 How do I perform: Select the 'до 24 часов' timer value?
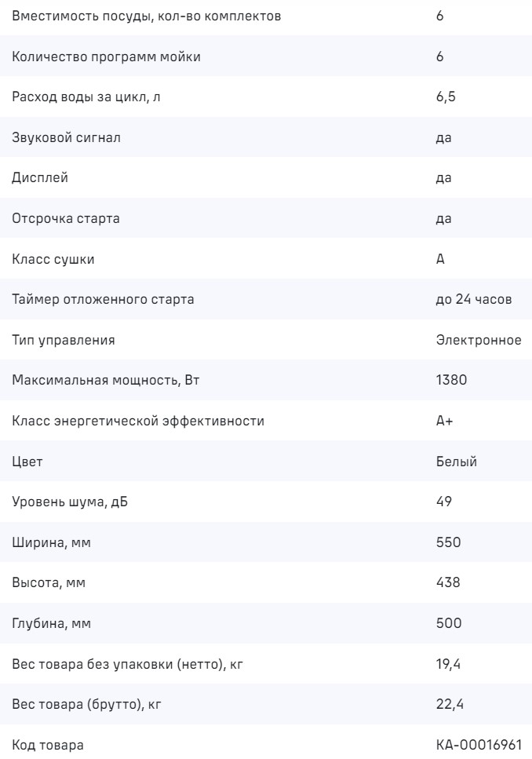[x=474, y=299]
